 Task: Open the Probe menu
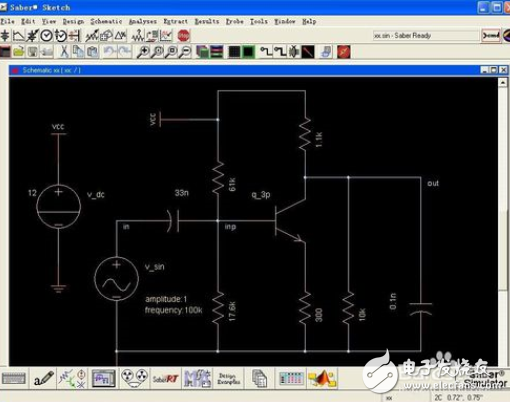[x=234, y=21]
